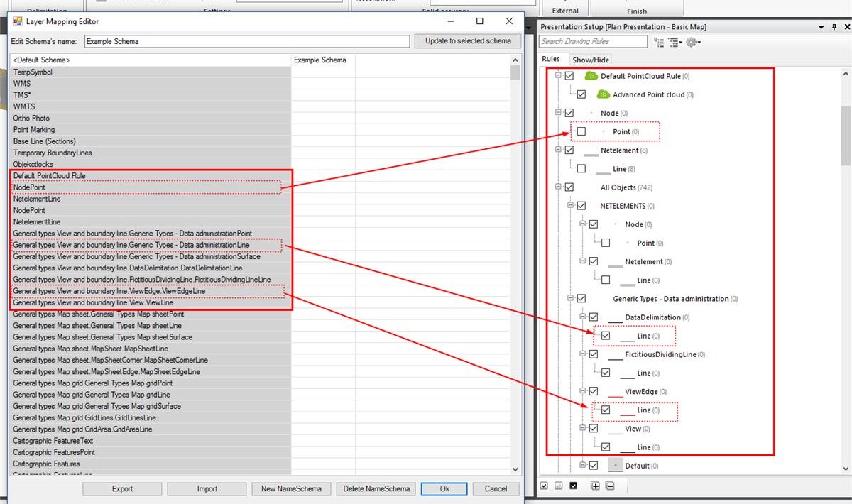Click the External ribbon button

coord(565,9)
